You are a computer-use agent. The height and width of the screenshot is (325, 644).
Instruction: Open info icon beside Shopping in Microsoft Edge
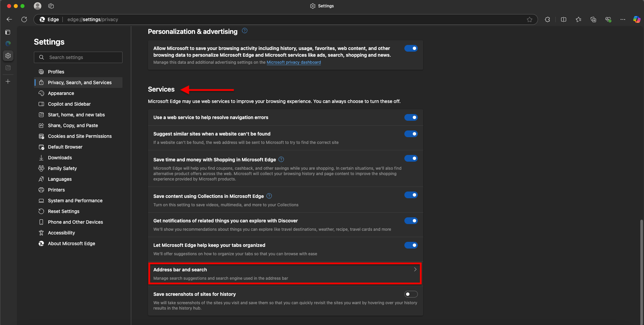tap(281, 159)
